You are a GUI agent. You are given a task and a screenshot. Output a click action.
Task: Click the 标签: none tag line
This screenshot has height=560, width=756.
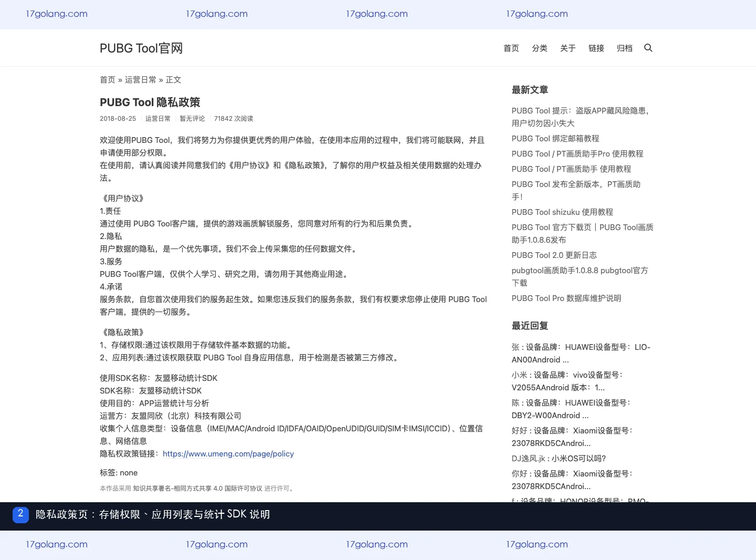[119, 473]
